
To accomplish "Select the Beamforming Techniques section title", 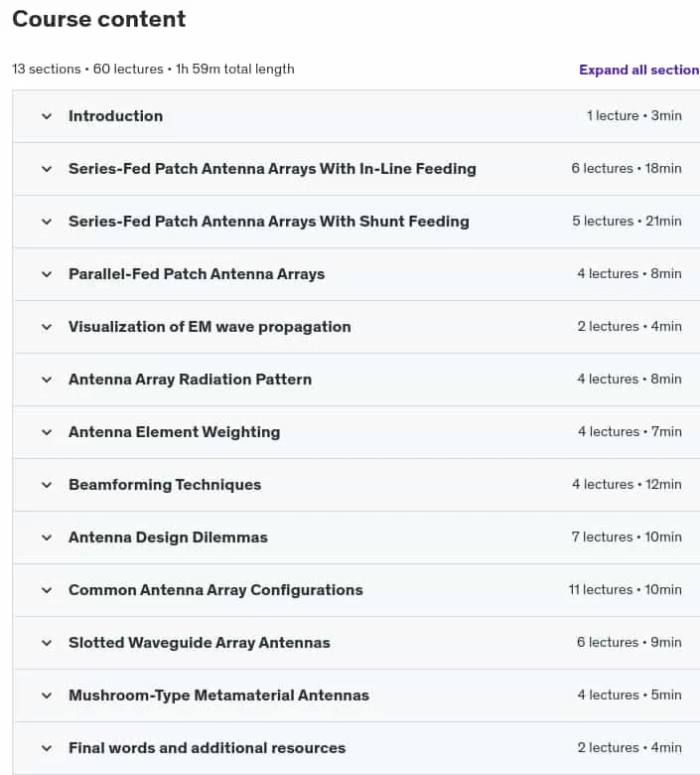I will 165,485.
